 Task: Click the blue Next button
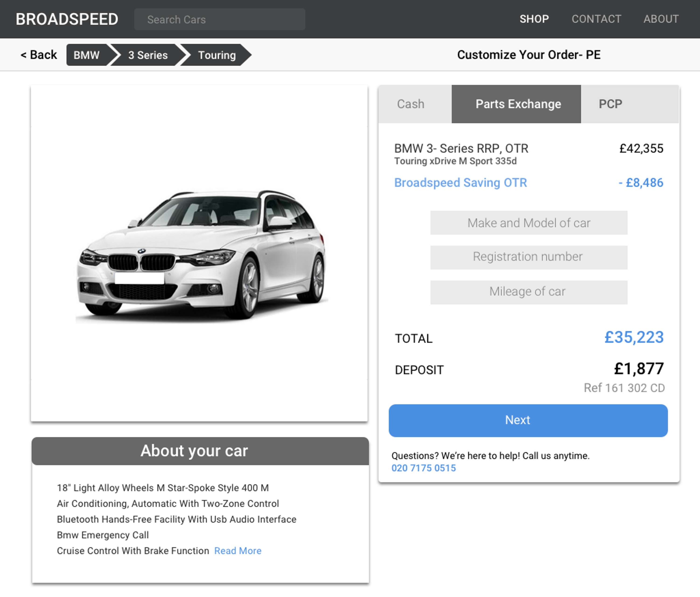tap(528, 420)
